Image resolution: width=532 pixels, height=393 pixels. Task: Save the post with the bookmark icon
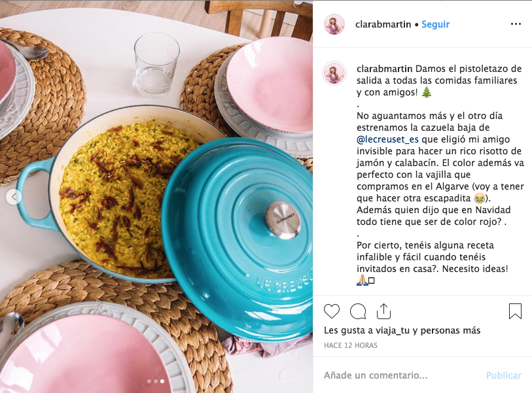515,311
